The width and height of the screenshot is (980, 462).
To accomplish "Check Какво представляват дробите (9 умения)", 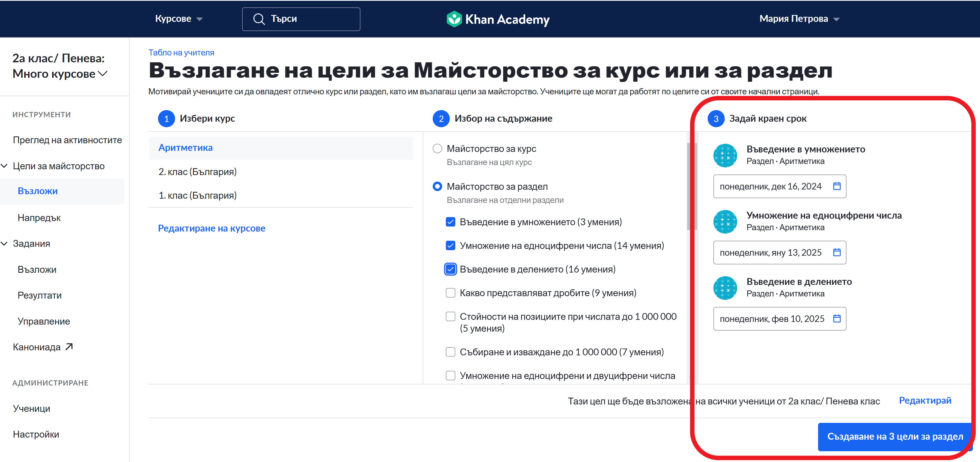I will point(450,292).
